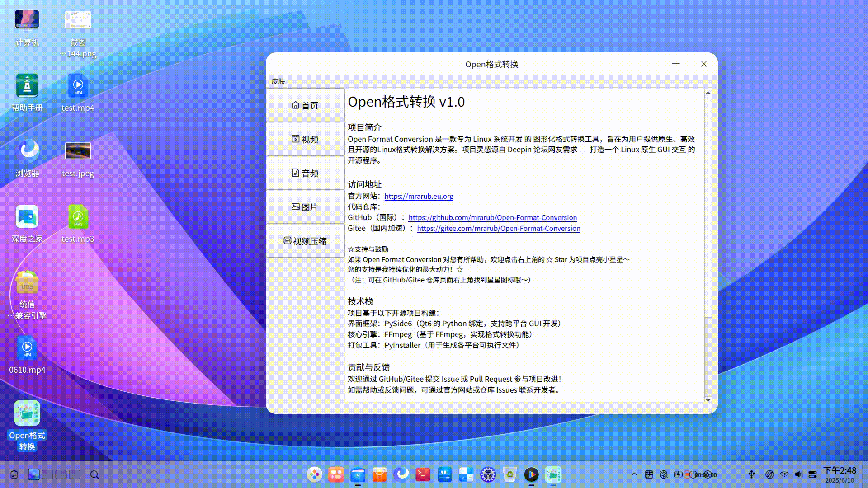Select the 深度之家 desktop icon
The image size is (868, 488).
tap(27, 224)
